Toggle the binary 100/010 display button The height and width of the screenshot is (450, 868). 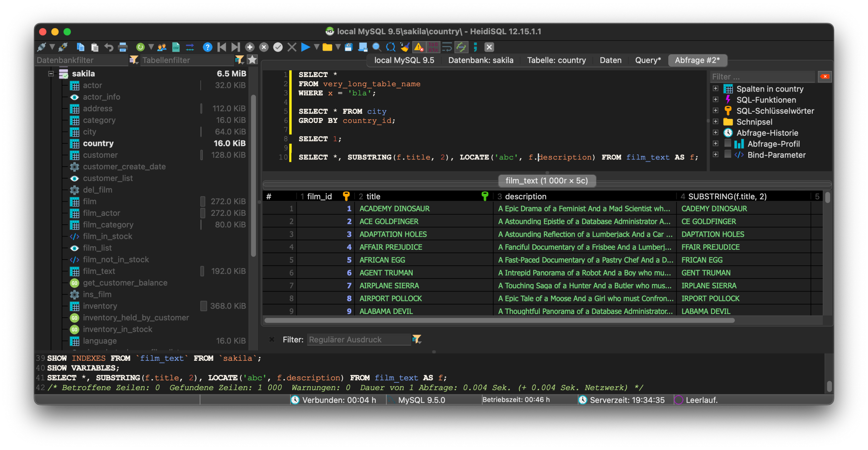(x=433, y=47)
